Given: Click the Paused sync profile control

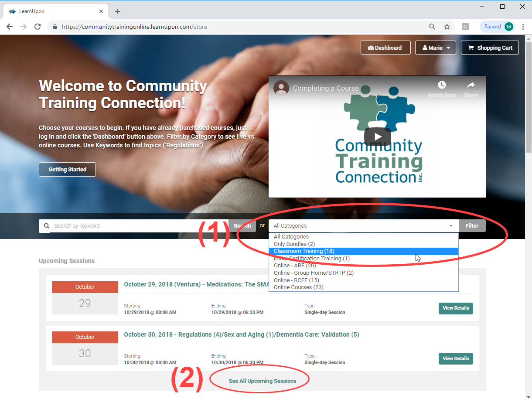Looking at the screenshot, I should point(493,27).
